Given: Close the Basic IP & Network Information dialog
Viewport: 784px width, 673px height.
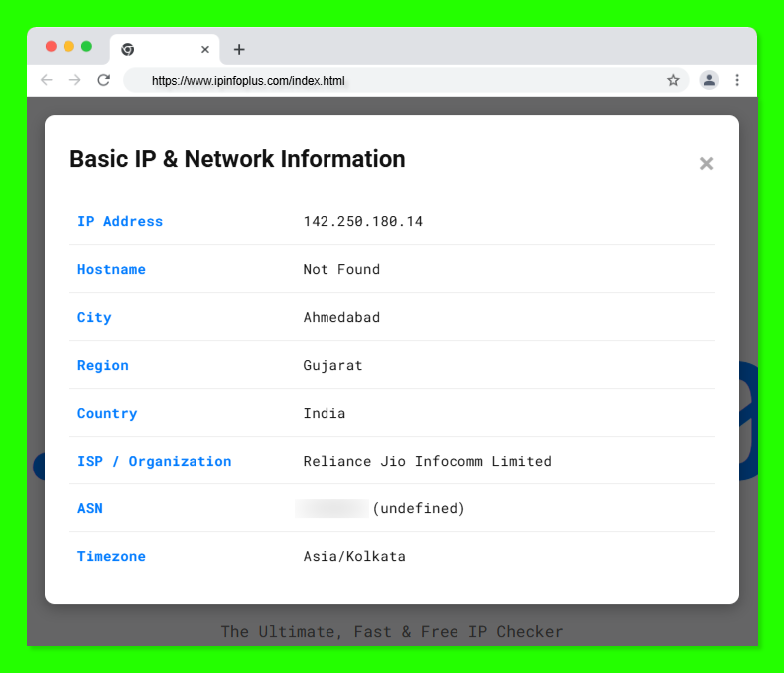Looking at the screenshot, I should click(706, 163).
